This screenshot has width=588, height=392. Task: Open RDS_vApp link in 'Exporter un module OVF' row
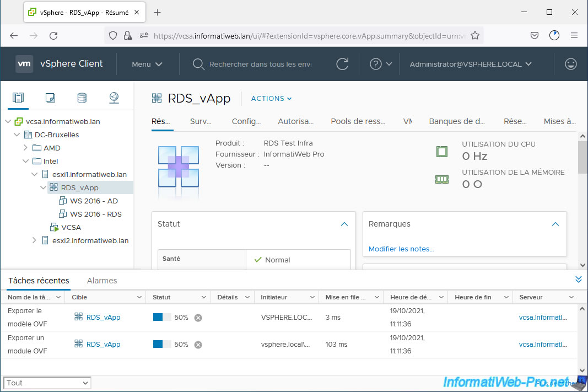(103, 345)
